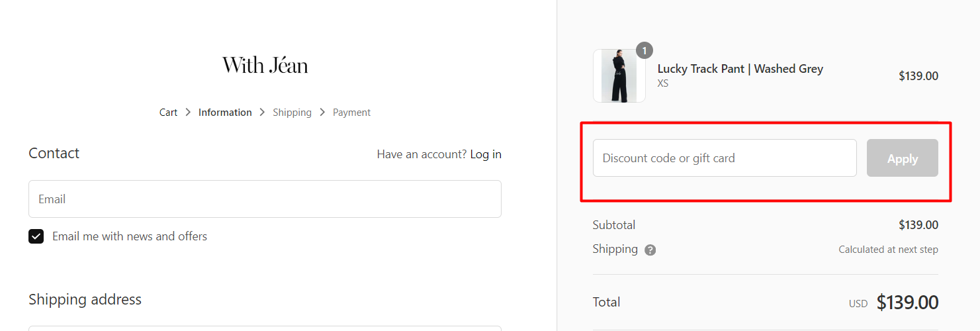The height and width of the screenshot is (331, 980).
Task: Open the Log in link
Action: pos(486,154)
